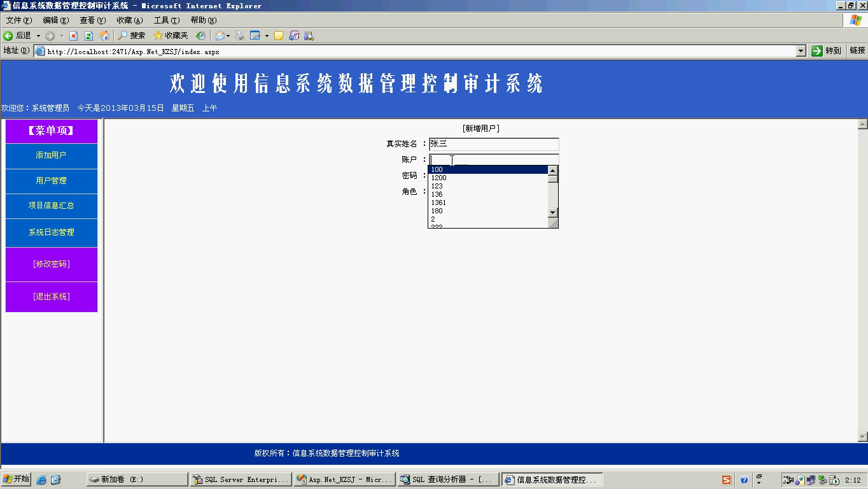Print the page with the printer icon
Image resolution: width=868 pixels, height=489 pixels.
point(239,36)
